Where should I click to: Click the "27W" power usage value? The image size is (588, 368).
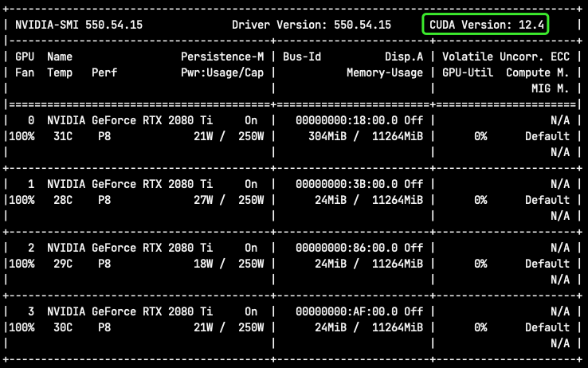[x=203, y=200]
